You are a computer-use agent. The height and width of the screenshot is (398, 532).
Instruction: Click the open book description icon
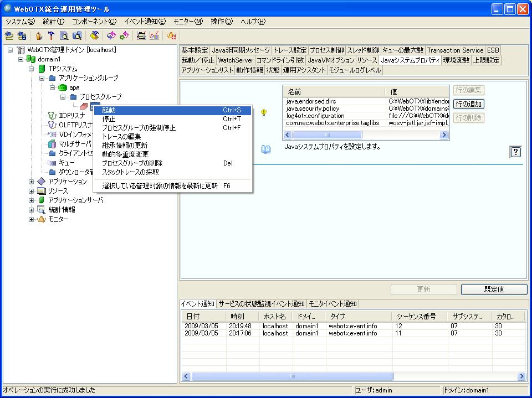[x=266, y=149]
